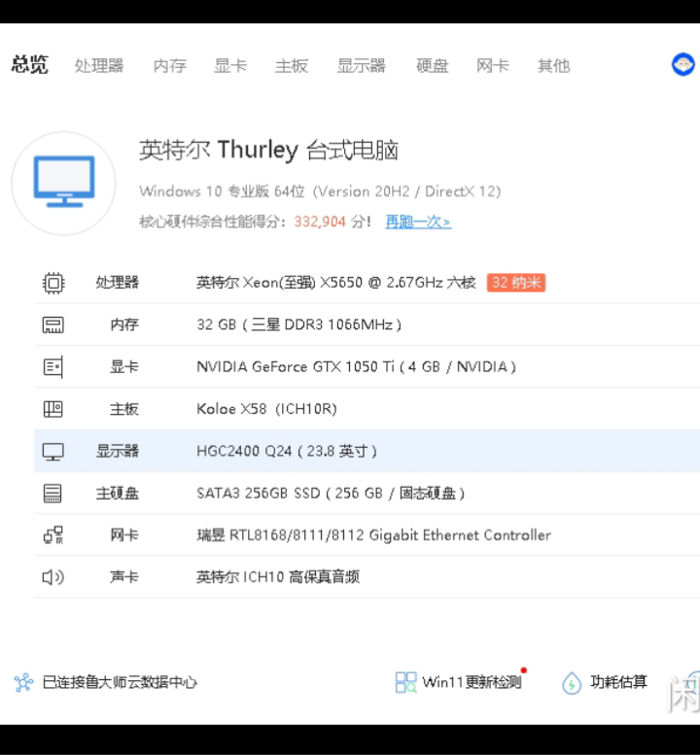Select the 英特尔 ICH10 高保真音频 text

click(x=278, y=577)
